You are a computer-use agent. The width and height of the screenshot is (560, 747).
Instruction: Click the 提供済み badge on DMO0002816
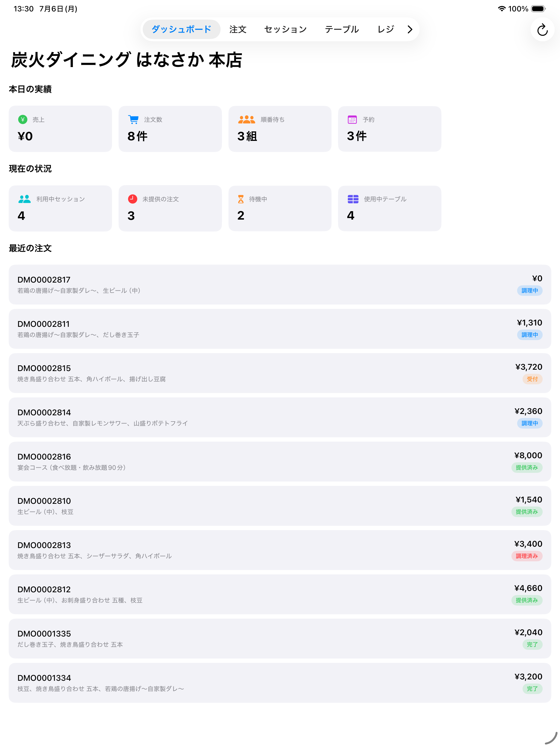(527, 467)
